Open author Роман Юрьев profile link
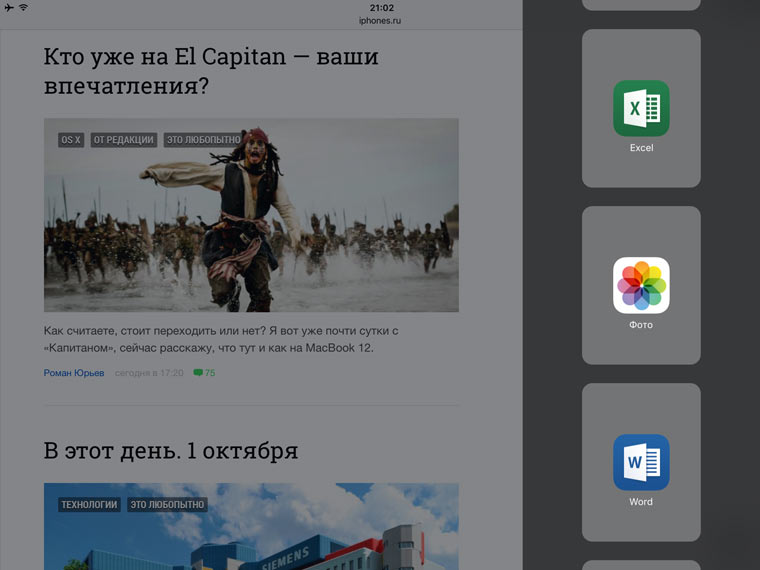This screenshot has width=760, height=570. pos(74,373)
